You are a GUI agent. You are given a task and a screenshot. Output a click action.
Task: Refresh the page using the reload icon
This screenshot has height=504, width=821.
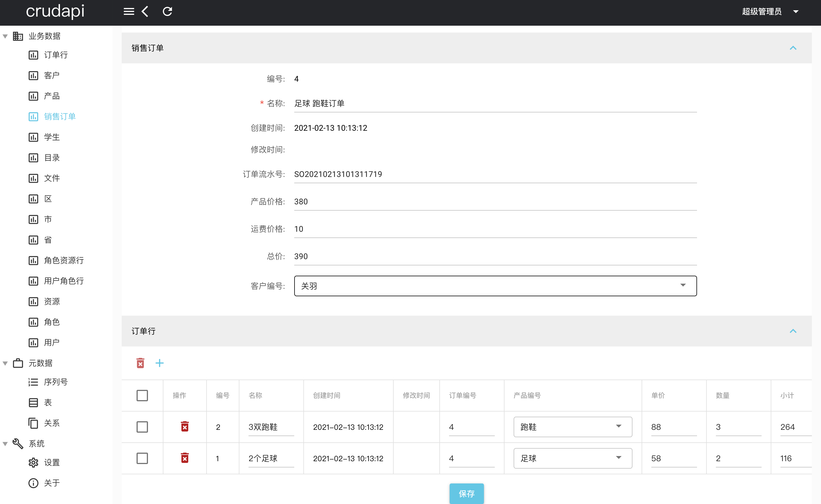(167, 11)
